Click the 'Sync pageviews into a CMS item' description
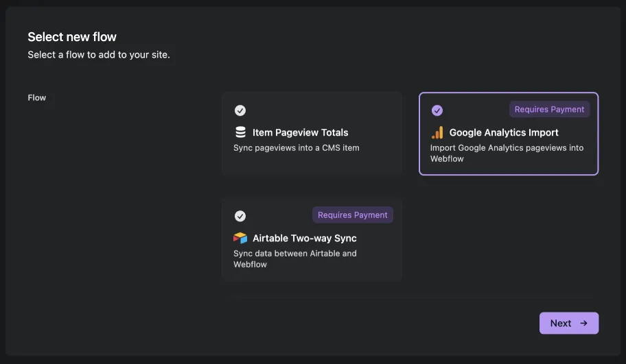 (x=297, y=148)
